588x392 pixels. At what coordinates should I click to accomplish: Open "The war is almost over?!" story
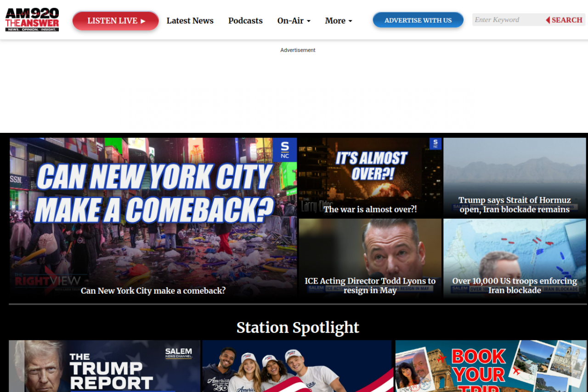370,210
